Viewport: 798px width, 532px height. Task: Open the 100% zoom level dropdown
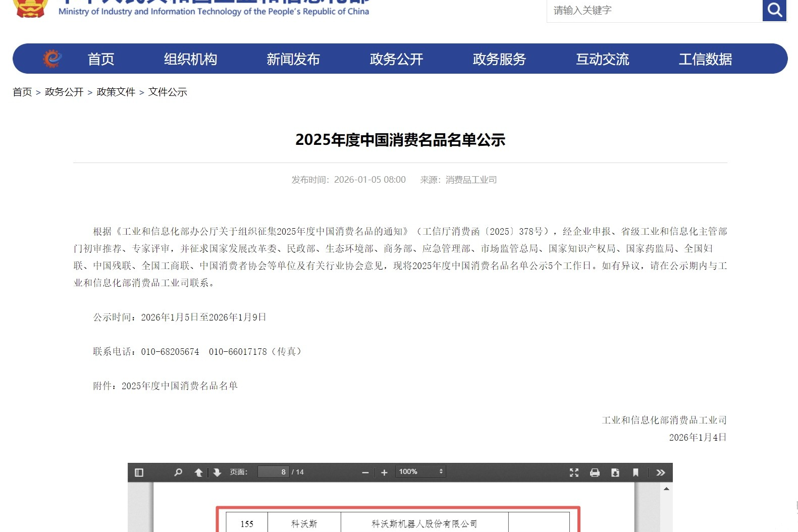pyautogui.click(x=420, y=472)
